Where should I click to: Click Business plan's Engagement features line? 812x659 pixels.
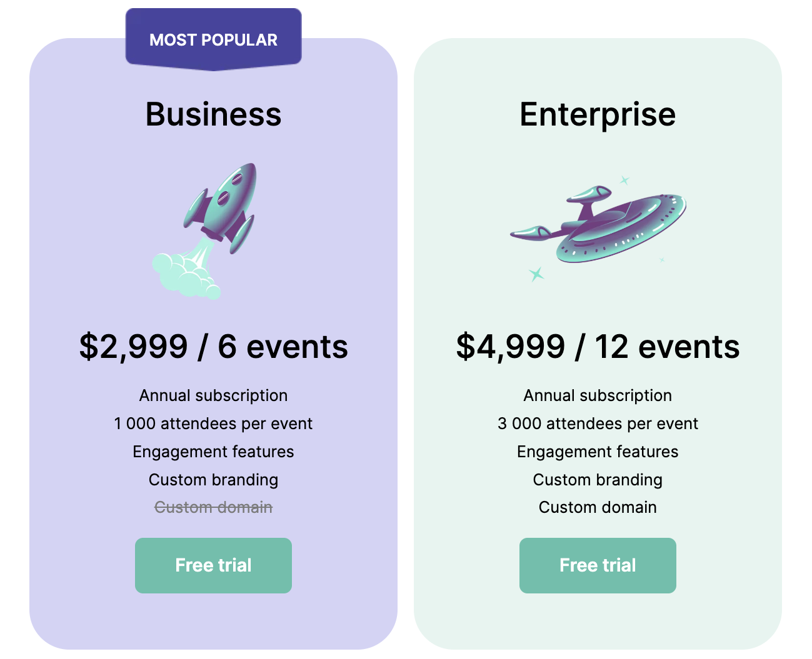[x=213, y=452]
